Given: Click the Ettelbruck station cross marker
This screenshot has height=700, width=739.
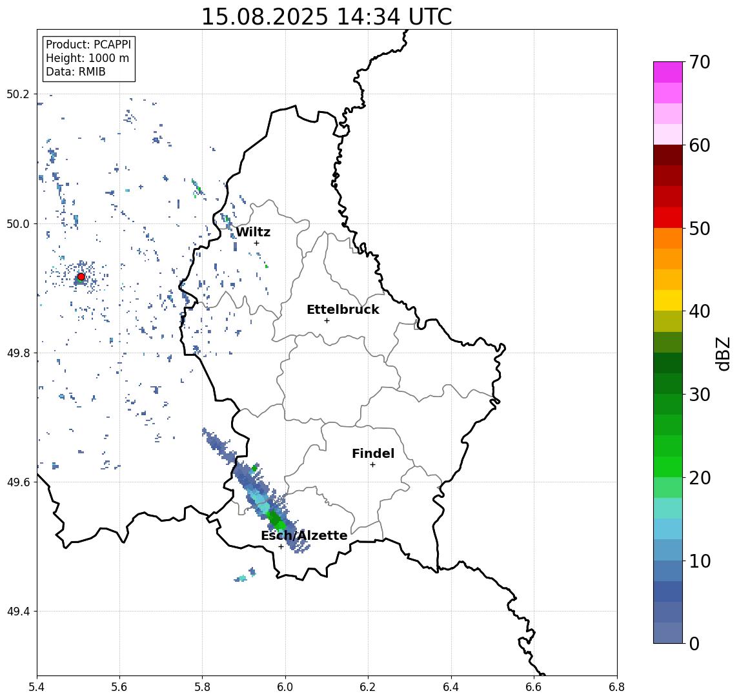Looking at the screenshot, I should [x=327, y=321].
